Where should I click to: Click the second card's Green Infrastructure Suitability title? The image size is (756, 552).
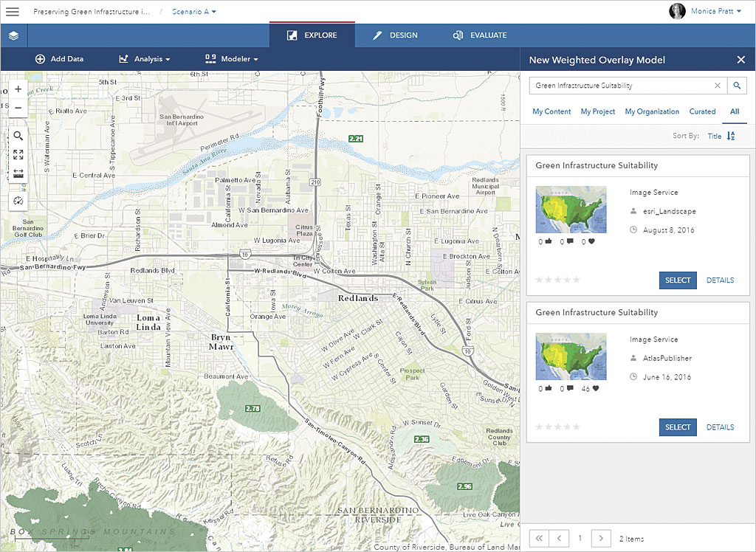[597, 312]
